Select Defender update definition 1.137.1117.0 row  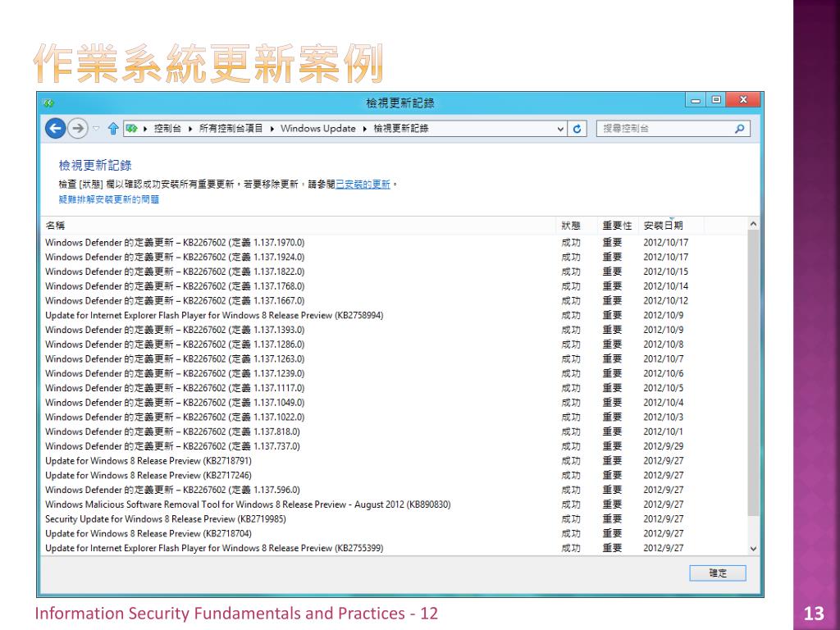point(395,388)
